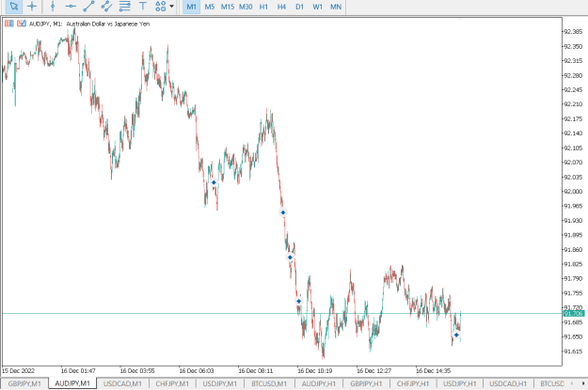Screen dimensions: 588x390
Task: Switch chart to H4 timeframe
Action: point(281,7)
